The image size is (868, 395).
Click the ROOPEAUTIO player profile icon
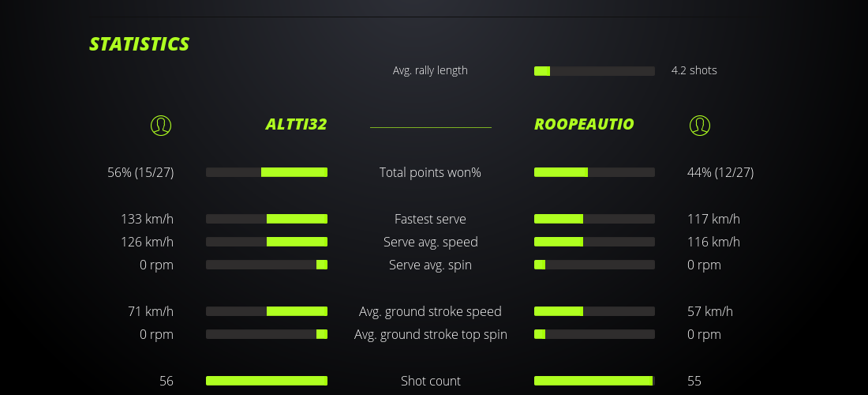pos(699,125)
